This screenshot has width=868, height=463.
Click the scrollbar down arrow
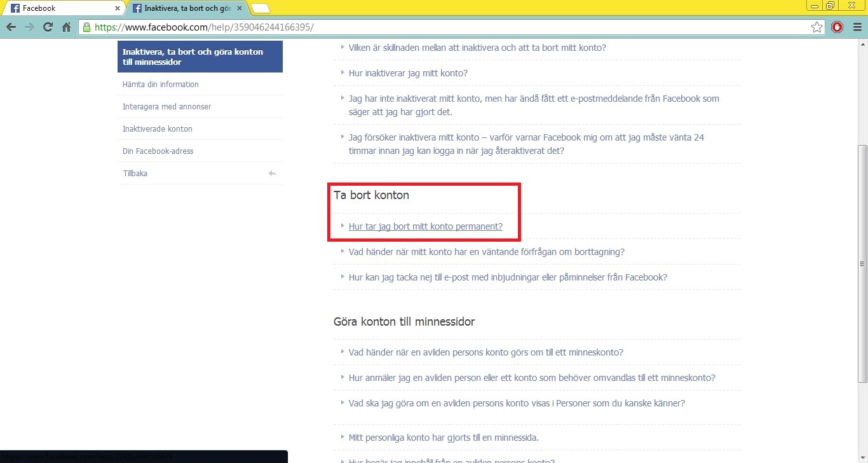[862, 457]
